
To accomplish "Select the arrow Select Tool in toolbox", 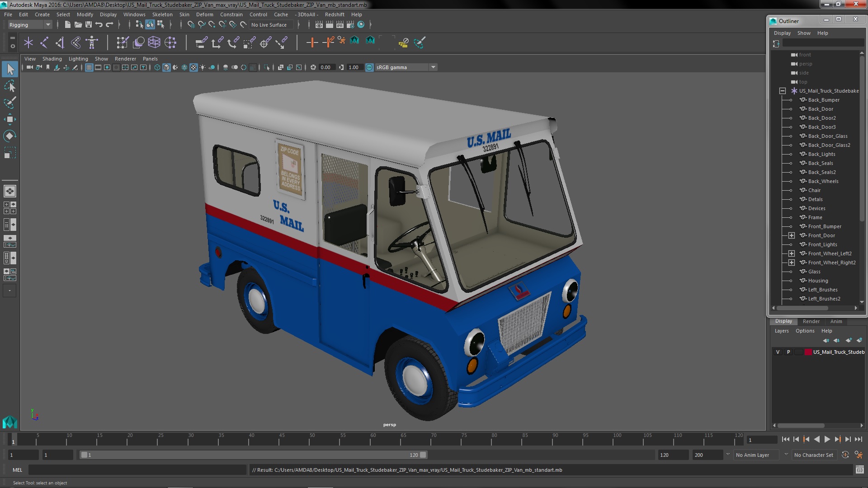I will pos(10,69).
